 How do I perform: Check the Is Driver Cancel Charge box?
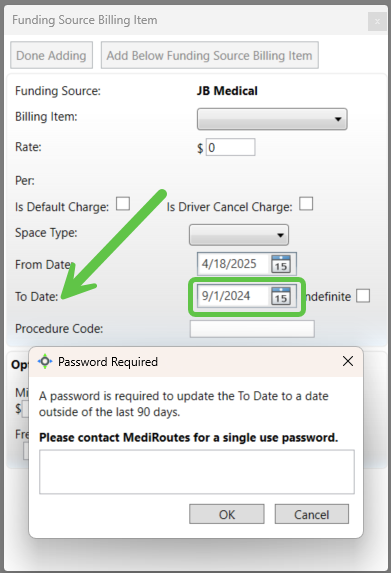306,204
